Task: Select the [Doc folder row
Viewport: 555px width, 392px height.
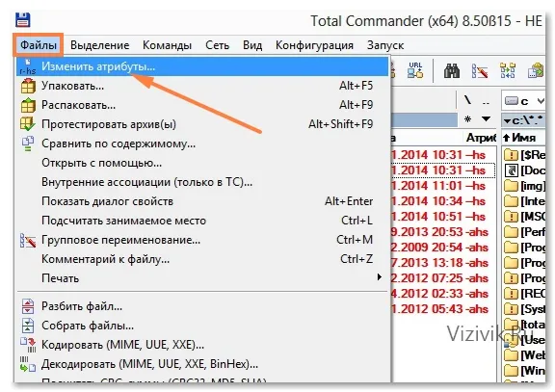Action: click(524, 170)
